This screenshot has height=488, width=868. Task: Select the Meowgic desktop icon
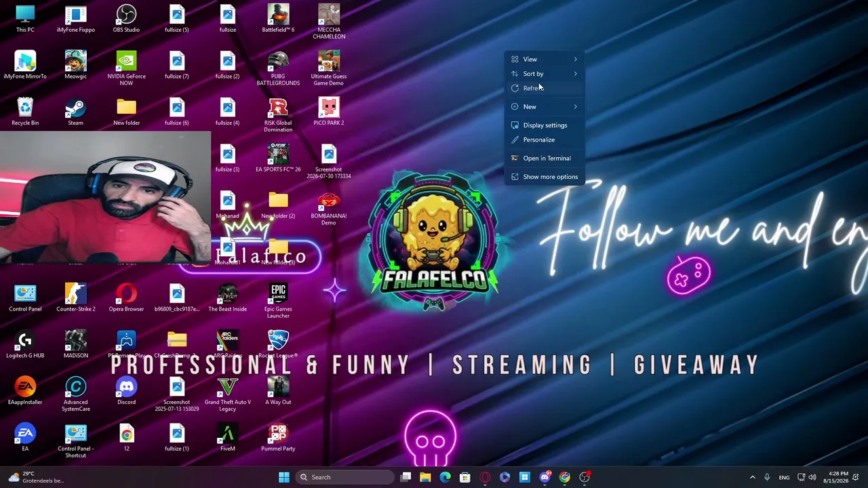point(76,66)
